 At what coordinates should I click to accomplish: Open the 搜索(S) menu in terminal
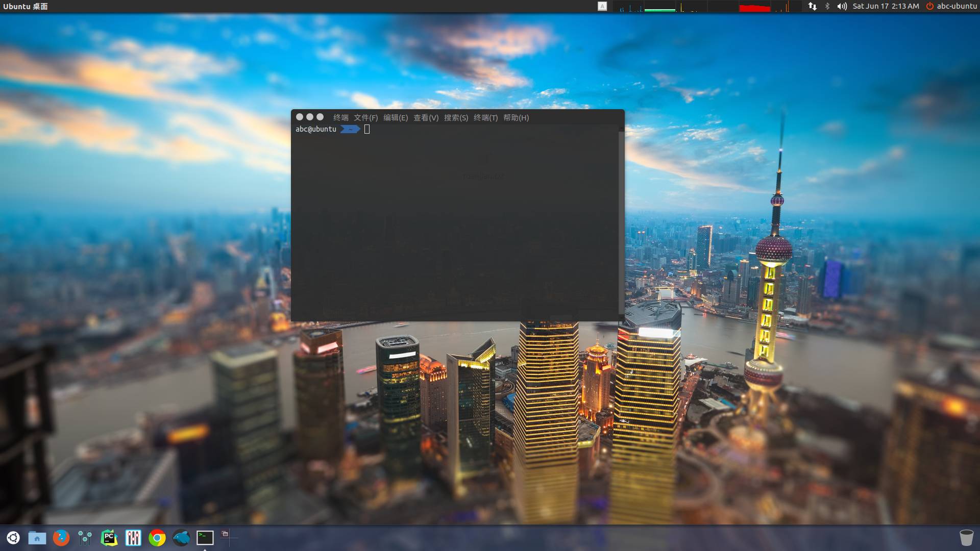pyautogui.click(x=456, y=117)
